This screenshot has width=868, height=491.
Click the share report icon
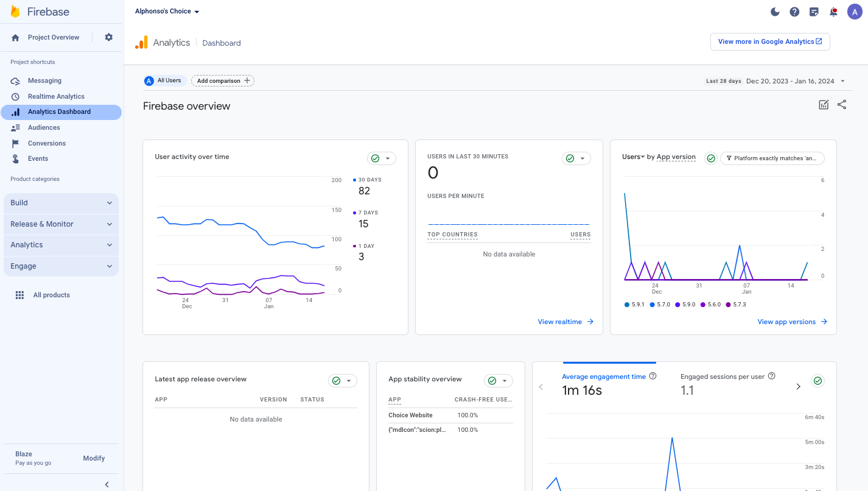841,105
